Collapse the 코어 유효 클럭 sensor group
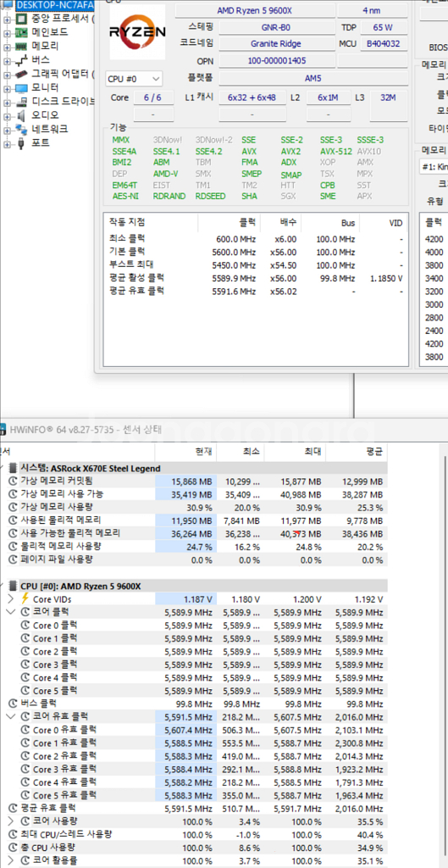 point(12,716)
